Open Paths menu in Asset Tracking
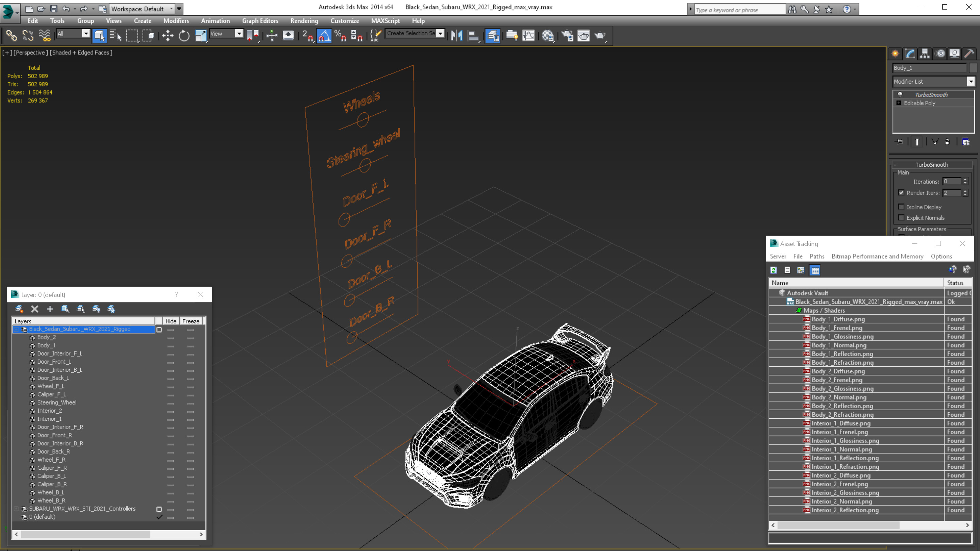The height and width of the screenshot is (551, 980). (x=817, y=256)
